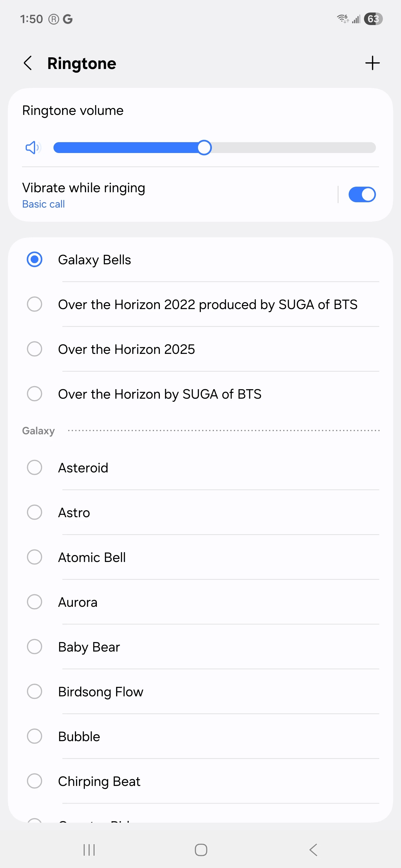This screenshot has width=401, height=868.
Task: Choose the Chirping Beat ringtone
Action: 99,781
